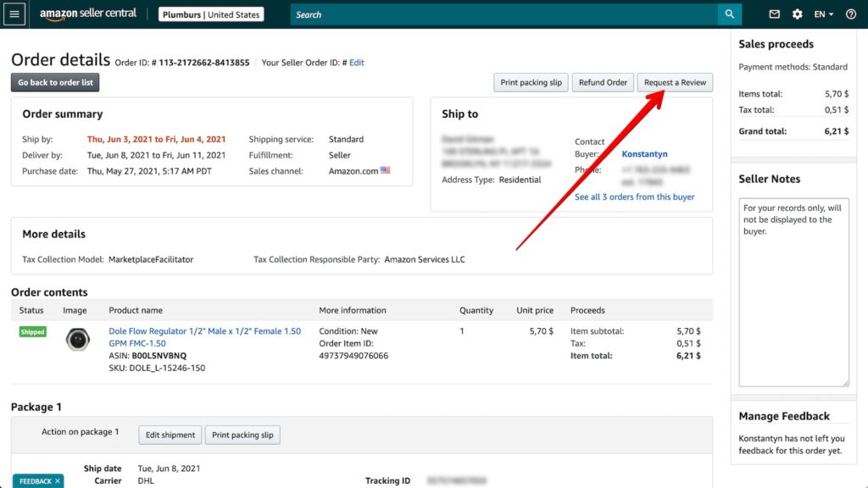Click the Refund Order button

(603, 82)
